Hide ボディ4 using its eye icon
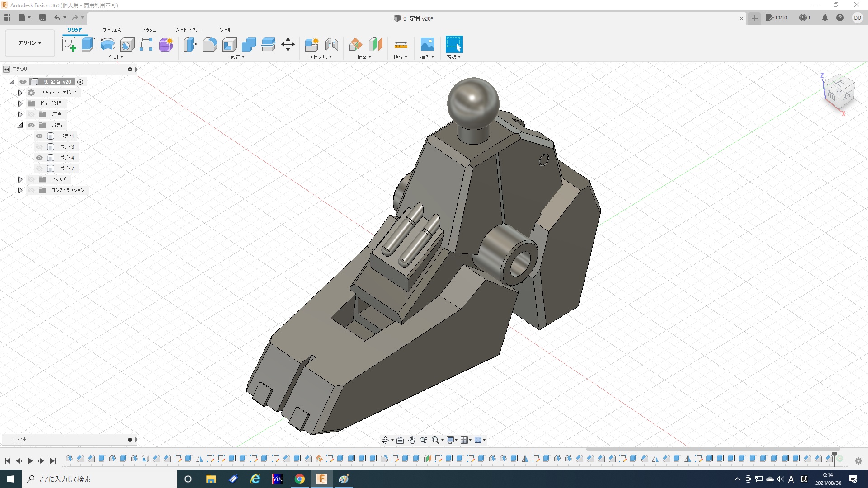Viewport: 868px width, 488px height. pos(39,158)
